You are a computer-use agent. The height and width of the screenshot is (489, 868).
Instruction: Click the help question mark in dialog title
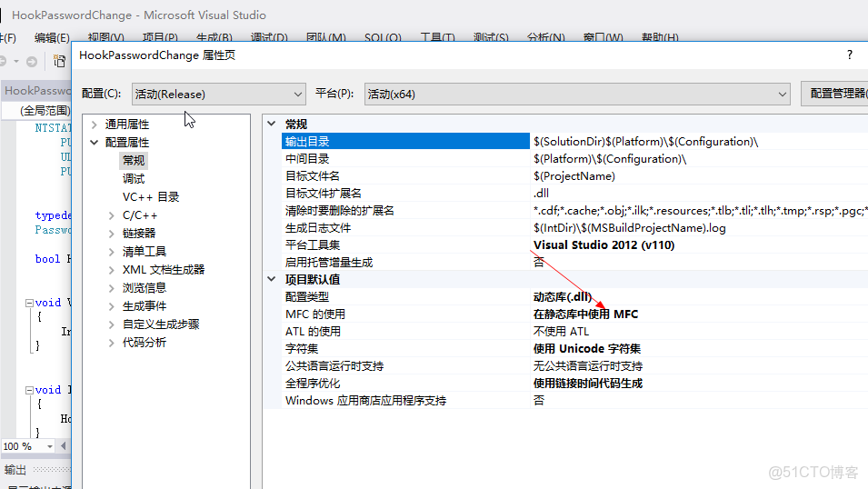(x=849, y=55)
